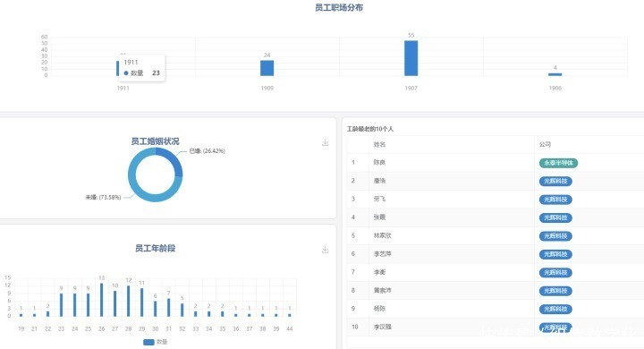Click the 1906 bar showing 4
644x349 pixels.
pos(555,74)
